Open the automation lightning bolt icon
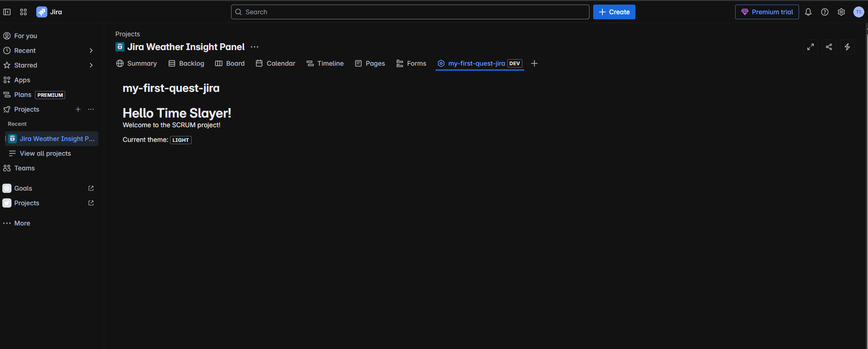Screen dimensions: 868x349 tap(847, 47)
